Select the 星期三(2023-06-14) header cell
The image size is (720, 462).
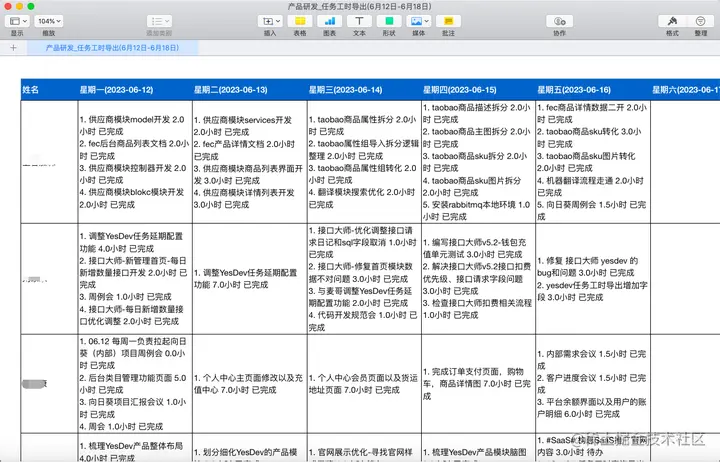364,90
